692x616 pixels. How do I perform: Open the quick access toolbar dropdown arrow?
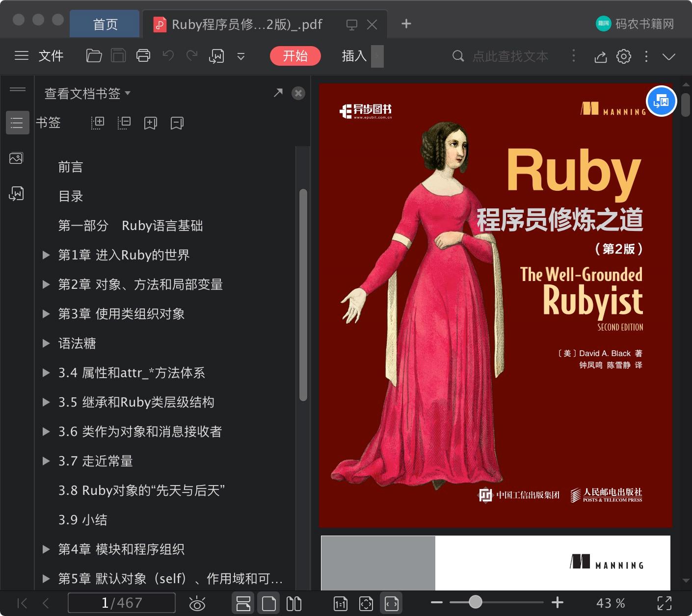pos(241,56)
